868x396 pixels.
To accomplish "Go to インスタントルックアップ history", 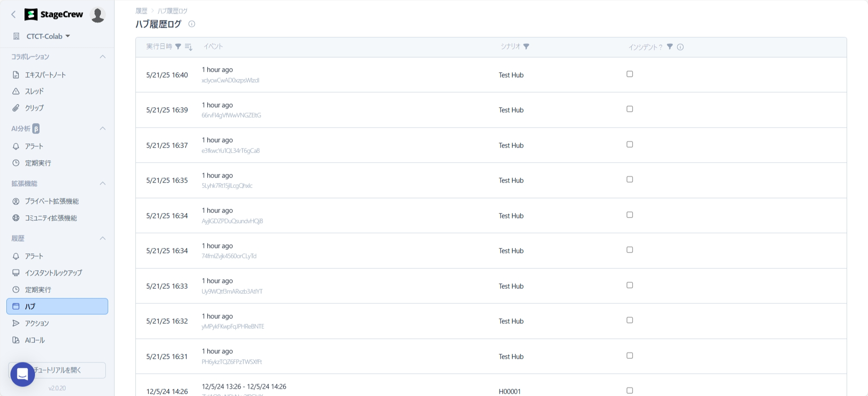I will (53, 273).
